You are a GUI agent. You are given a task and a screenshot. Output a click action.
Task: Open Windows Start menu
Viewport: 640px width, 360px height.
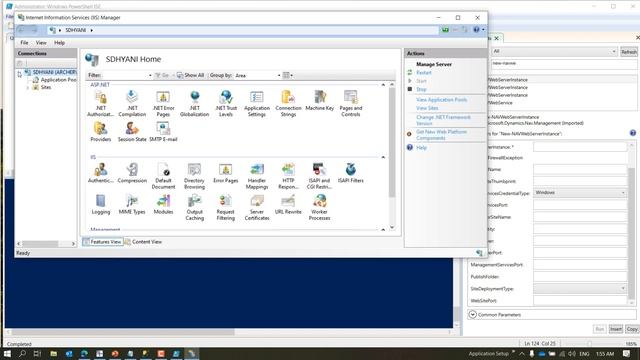(x=7, y=353)
